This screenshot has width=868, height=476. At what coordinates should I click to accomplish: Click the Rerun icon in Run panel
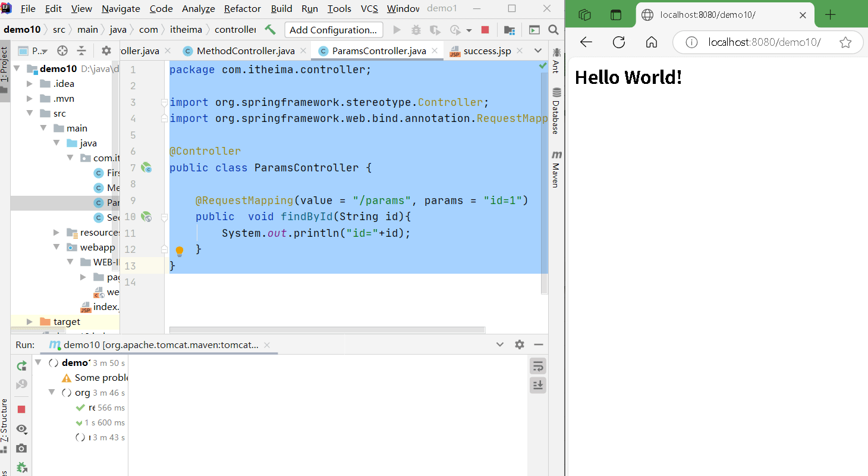click(x=21, y=366)
